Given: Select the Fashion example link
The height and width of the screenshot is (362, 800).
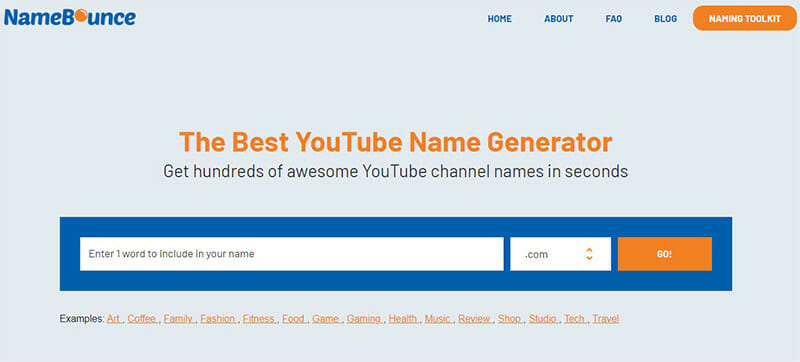Looking at the screenshot, I should pos(218,319).
